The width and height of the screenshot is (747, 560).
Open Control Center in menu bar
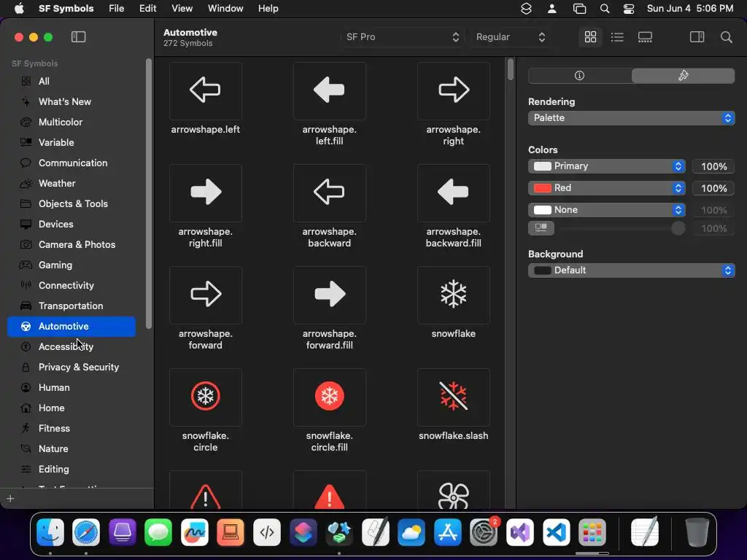point(628,9)
